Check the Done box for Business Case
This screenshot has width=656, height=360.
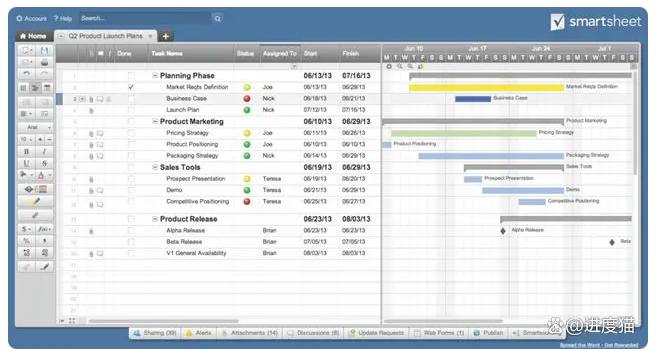point(131,99)
